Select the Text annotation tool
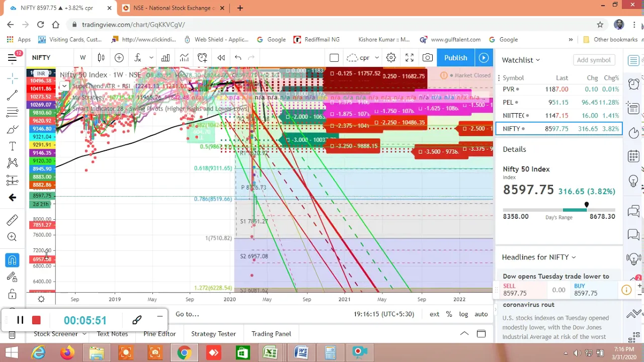Image resolution: width=644 pixels, height=362 pixels. [13, 146]
